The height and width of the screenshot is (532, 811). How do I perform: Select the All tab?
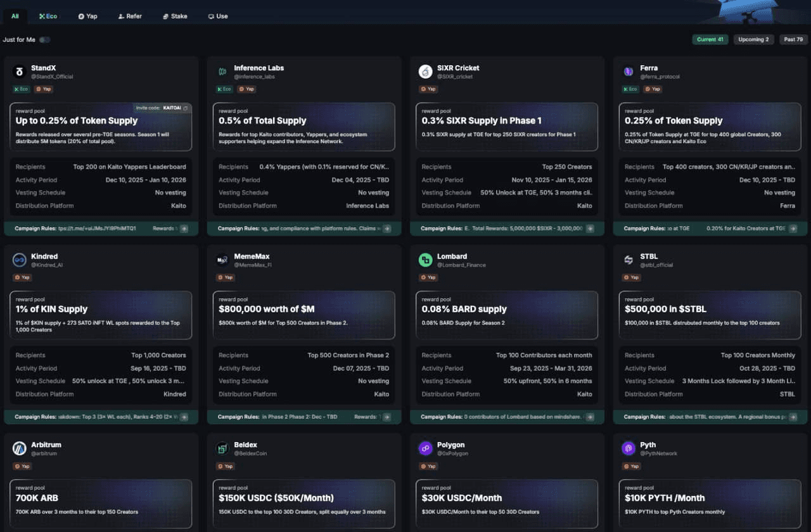(15, 16)
